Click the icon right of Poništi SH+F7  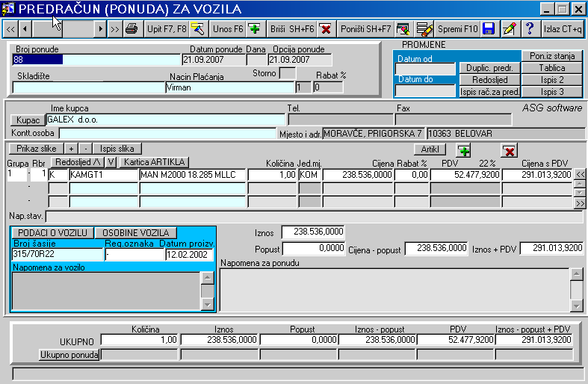pos(403,29)
